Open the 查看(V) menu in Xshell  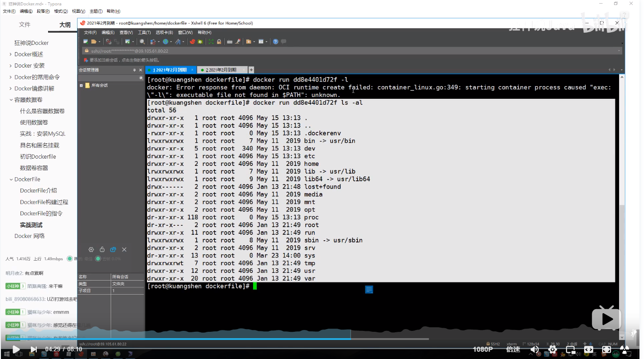pyautogui.click(x=126, y=32)
